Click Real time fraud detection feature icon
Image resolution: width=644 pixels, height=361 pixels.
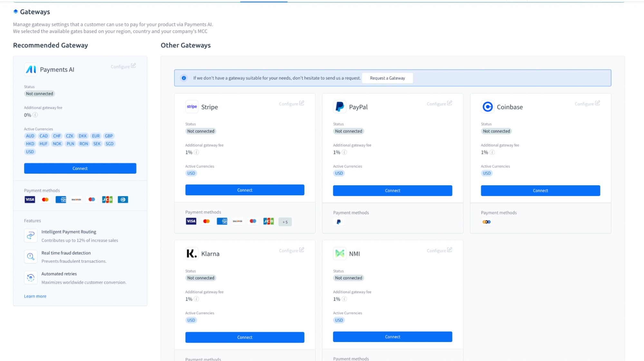31,257
